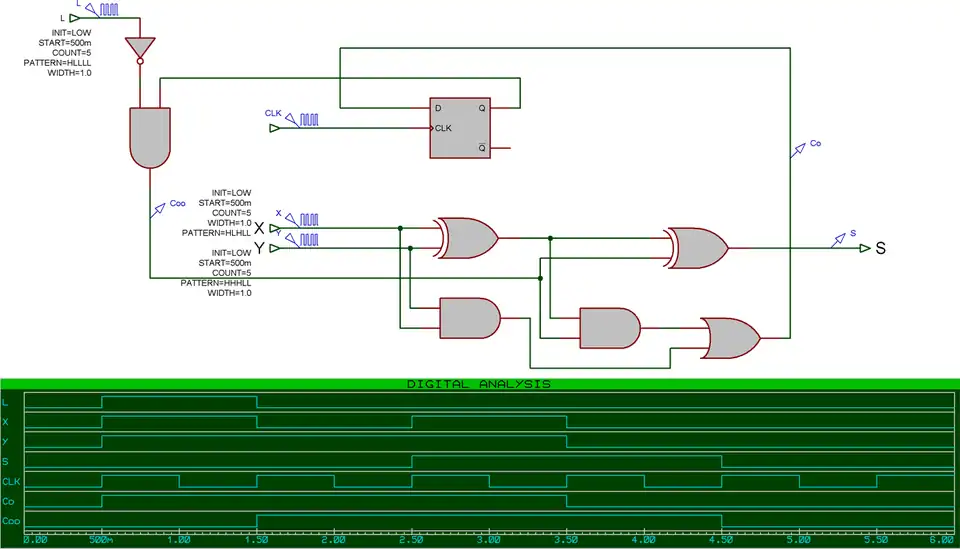Click the D flip-flop component
Image resolution: width=960 pixels, height=549 pixels.
tap(460, 129)
